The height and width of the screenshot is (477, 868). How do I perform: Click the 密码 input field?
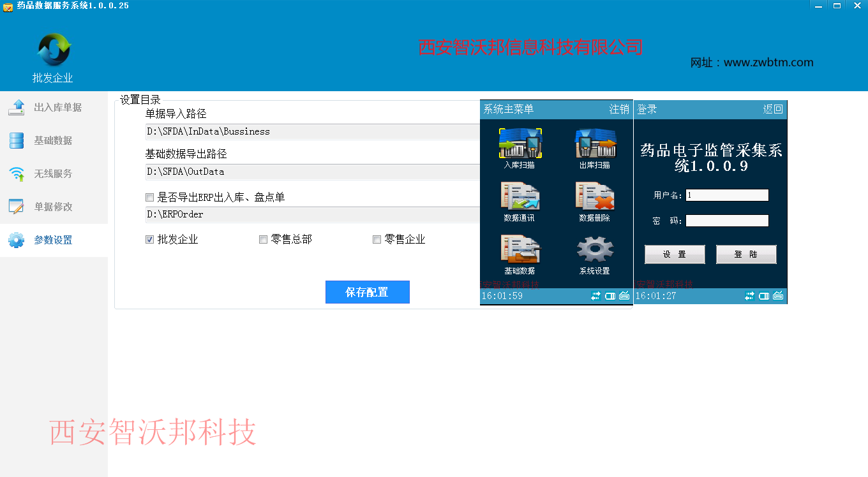coord(727,221)
